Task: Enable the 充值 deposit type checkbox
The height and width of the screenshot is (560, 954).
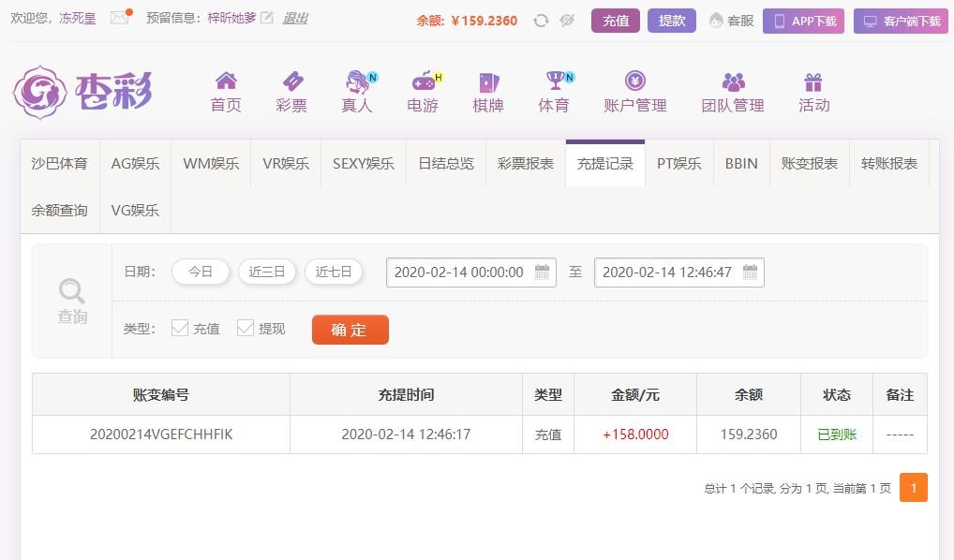Action: 181,329
